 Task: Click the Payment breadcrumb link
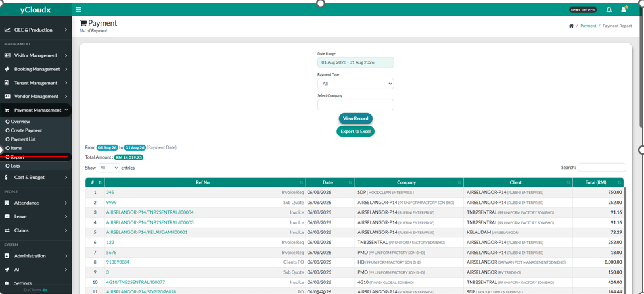click(588, 26)
